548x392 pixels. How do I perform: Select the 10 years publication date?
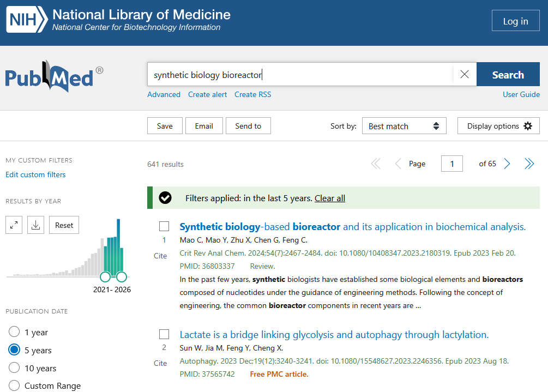point(14,367)
